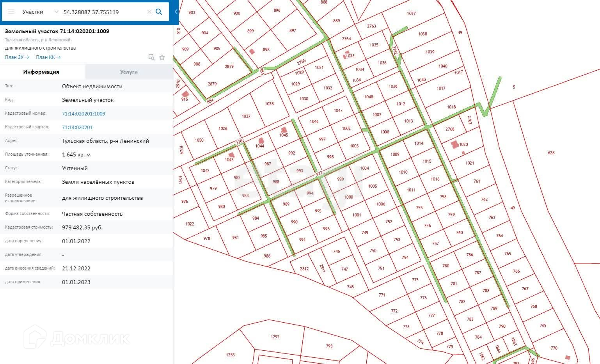600x364 pixels.
Task: Select parcel 999 on the map
Action: [x=341, y=179]
